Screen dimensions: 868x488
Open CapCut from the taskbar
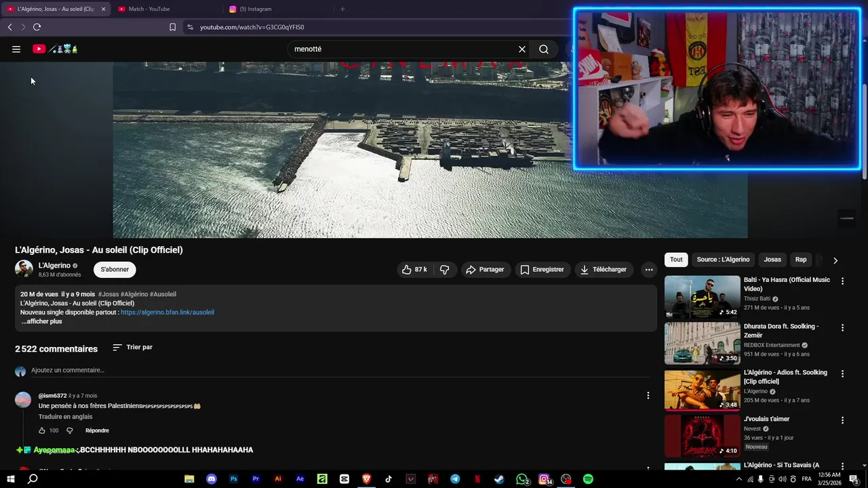[344, 479]
